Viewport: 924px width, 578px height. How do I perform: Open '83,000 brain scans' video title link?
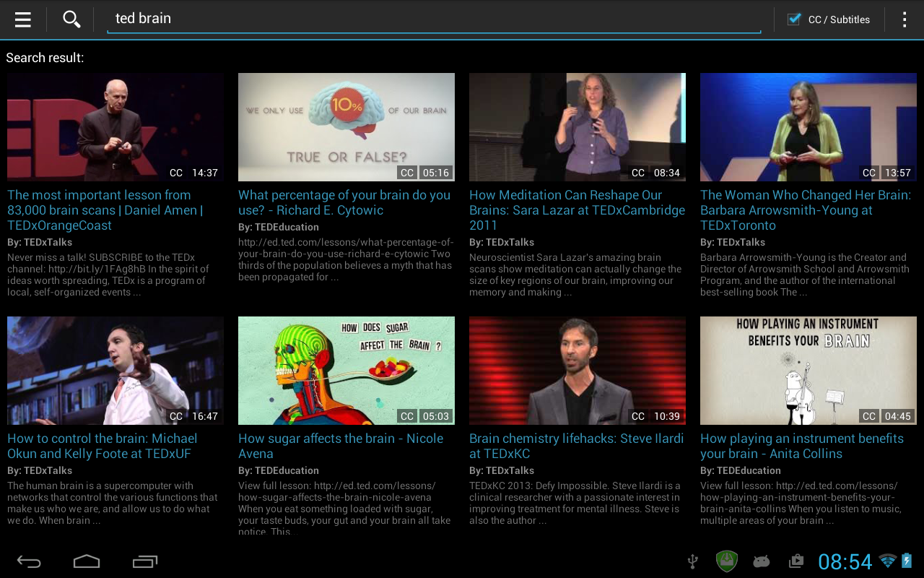[x=105, y=210]
